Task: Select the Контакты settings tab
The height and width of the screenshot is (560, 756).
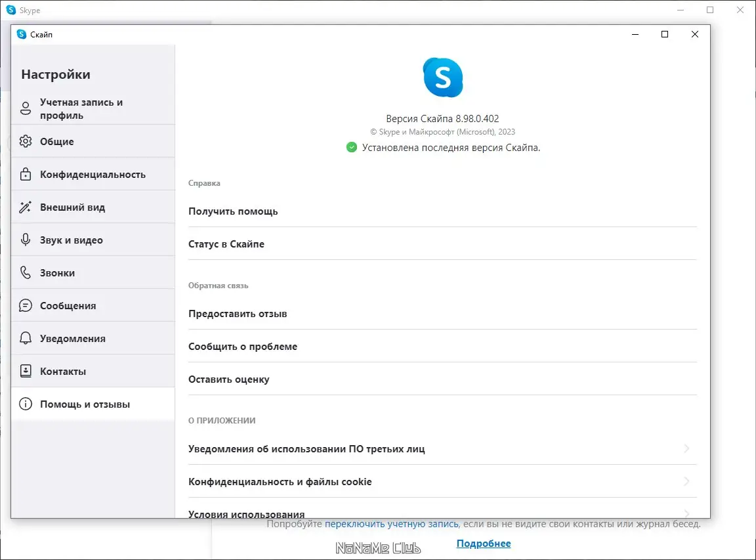Action: [93, 371]
